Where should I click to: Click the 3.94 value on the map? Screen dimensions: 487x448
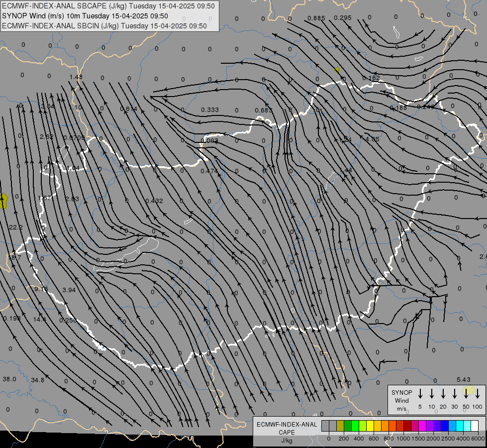click(x=69, y=290)
